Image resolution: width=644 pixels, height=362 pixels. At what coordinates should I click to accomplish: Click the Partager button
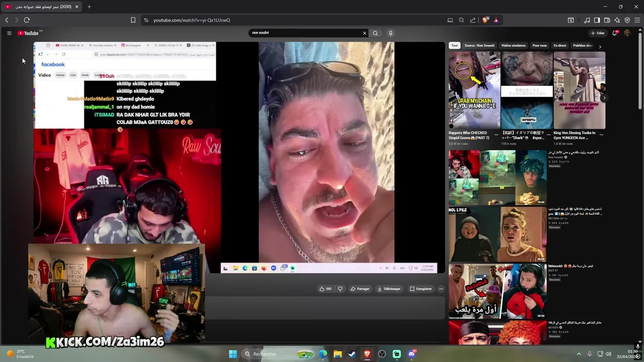click(360, 289)
